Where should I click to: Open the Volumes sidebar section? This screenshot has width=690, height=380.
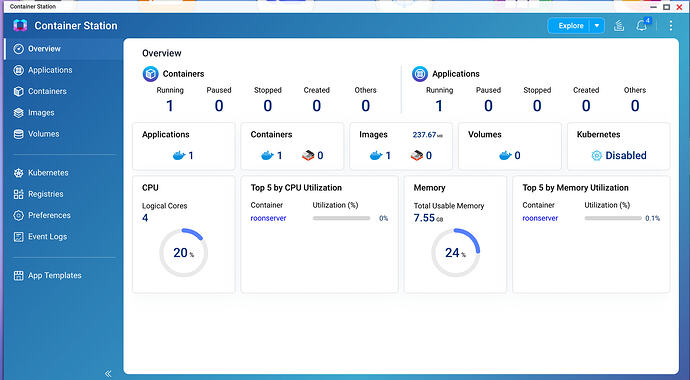(x=62, y=134)
